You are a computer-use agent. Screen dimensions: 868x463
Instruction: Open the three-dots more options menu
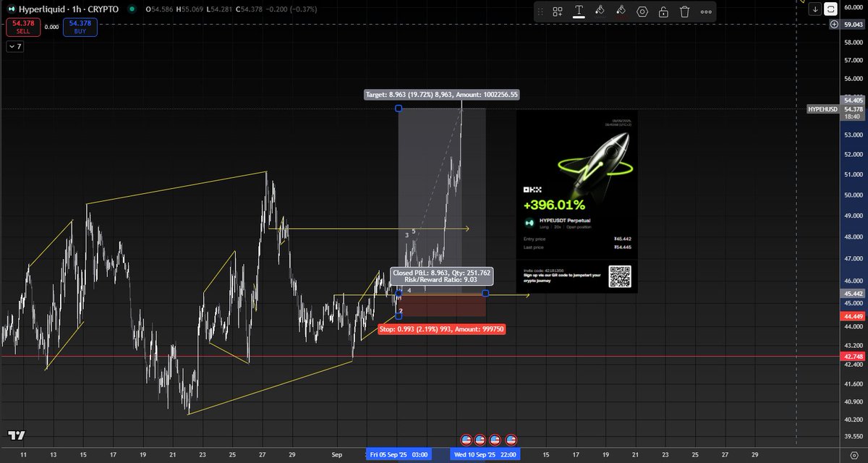pyautogui.click(x=705, y=12)
